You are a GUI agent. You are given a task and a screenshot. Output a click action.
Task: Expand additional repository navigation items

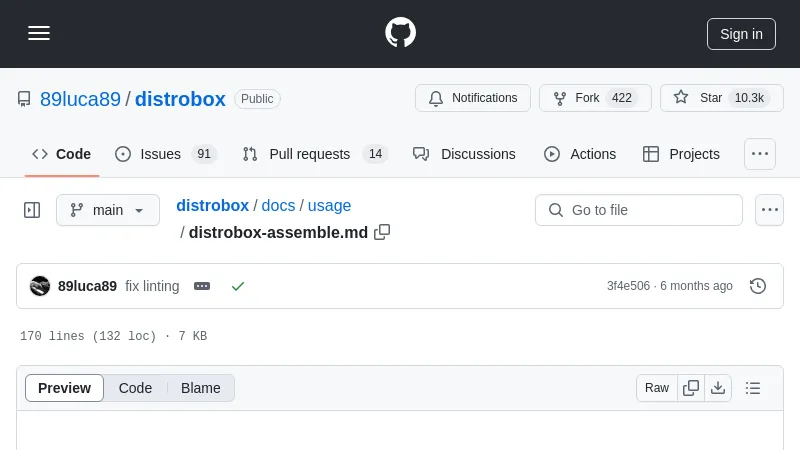coord(760,154)
